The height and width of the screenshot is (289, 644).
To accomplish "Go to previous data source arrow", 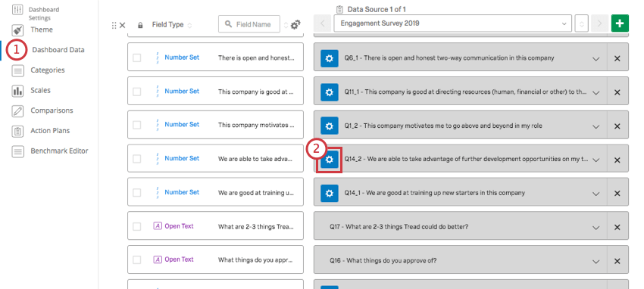I will pos(323,23).
